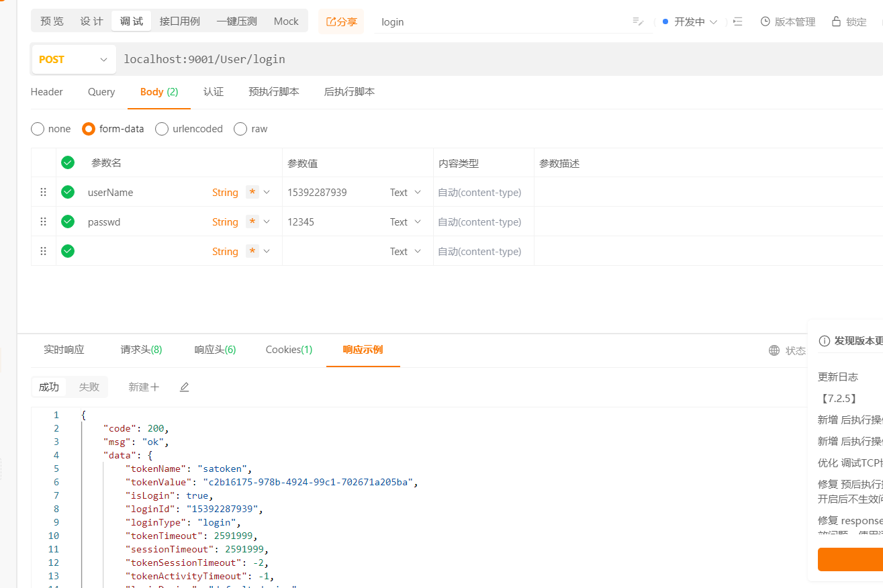Open the Text dropdown in the empty row
This screenshot has height=588, width=883.
coord(406,251)
